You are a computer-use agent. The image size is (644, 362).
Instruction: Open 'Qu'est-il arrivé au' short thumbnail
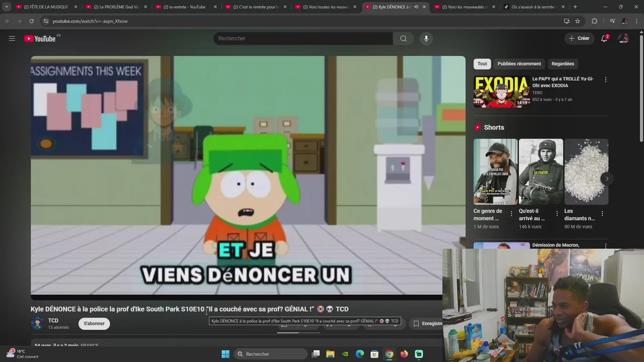pos(541,171)
